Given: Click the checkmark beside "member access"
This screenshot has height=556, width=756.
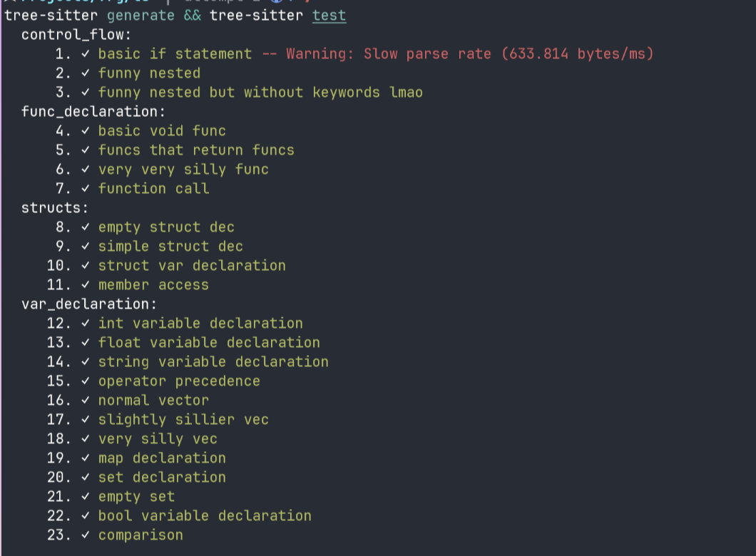Looking at the screenshot, I should pyautogui.click(x=86, y=285).
